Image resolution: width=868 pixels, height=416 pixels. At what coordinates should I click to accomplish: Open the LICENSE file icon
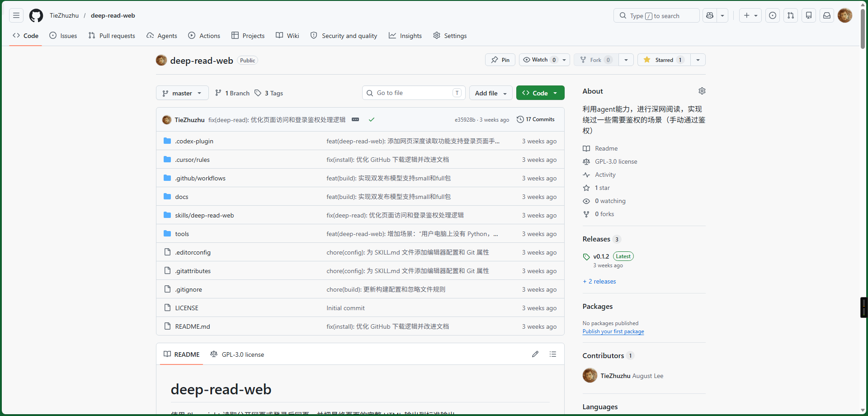pos(167,308)
